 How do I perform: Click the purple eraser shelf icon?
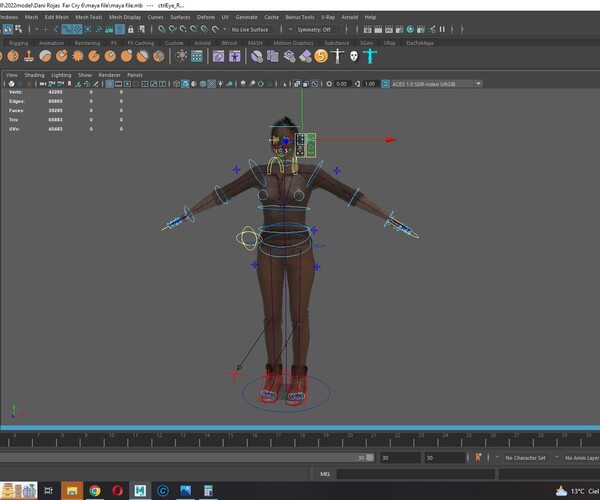[305, 57]
